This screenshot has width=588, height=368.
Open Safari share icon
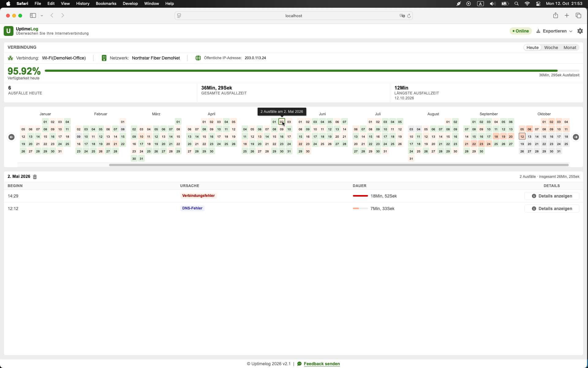pos(556,15)
